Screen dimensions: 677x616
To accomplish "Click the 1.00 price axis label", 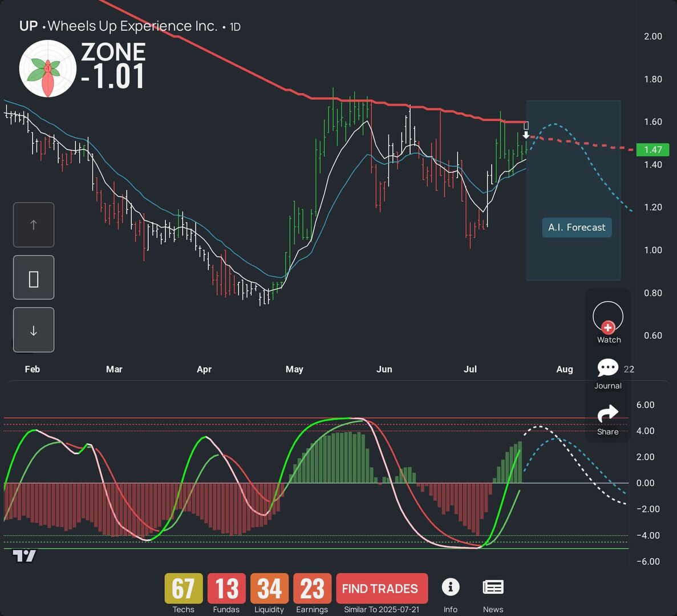I will [653, 250].
